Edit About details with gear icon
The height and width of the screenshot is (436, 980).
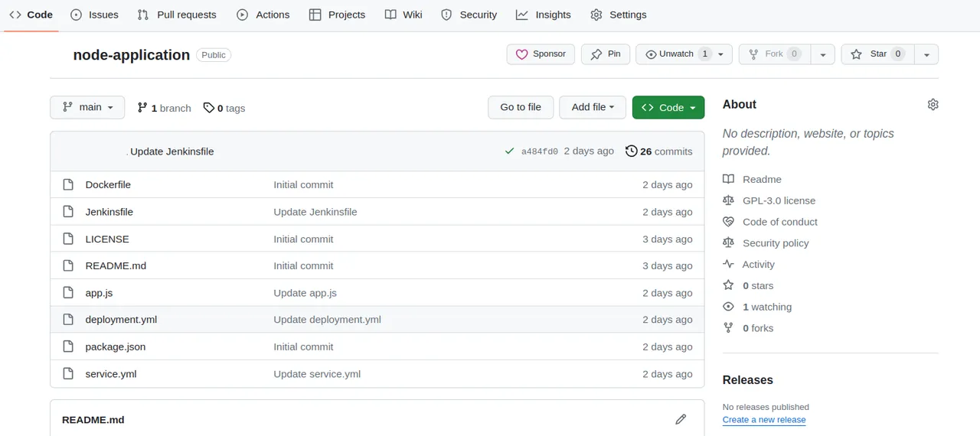[x=933, y=105]
